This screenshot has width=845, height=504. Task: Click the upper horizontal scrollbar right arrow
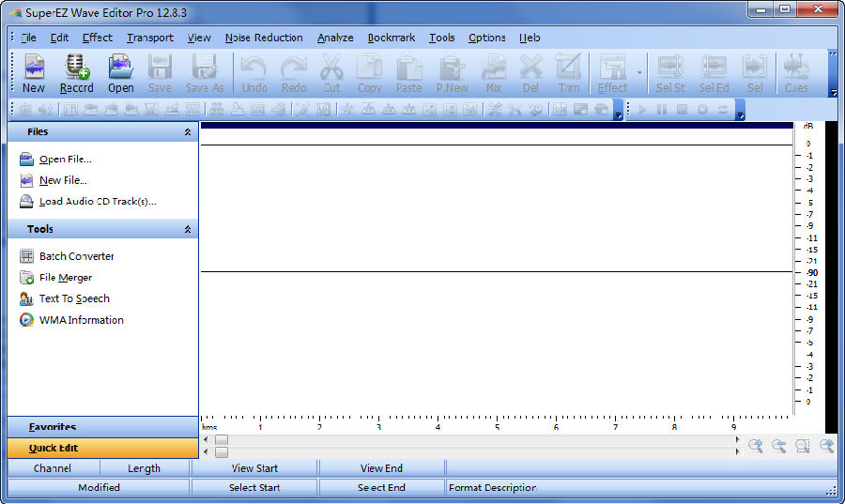(x=737, y=439)
